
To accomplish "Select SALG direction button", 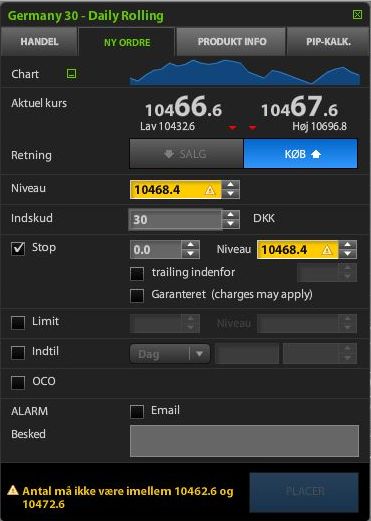I will 186,154.
